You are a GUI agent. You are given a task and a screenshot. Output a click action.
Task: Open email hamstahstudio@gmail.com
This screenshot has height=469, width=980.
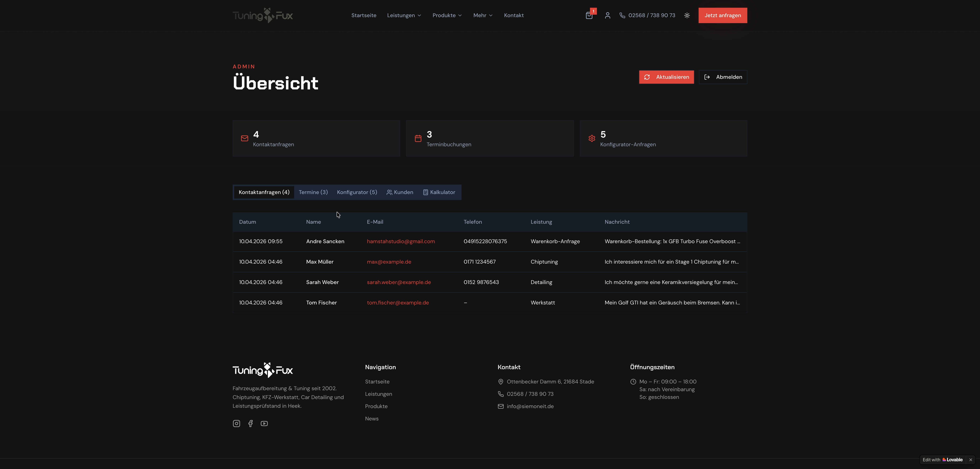(x=401, y=242)
